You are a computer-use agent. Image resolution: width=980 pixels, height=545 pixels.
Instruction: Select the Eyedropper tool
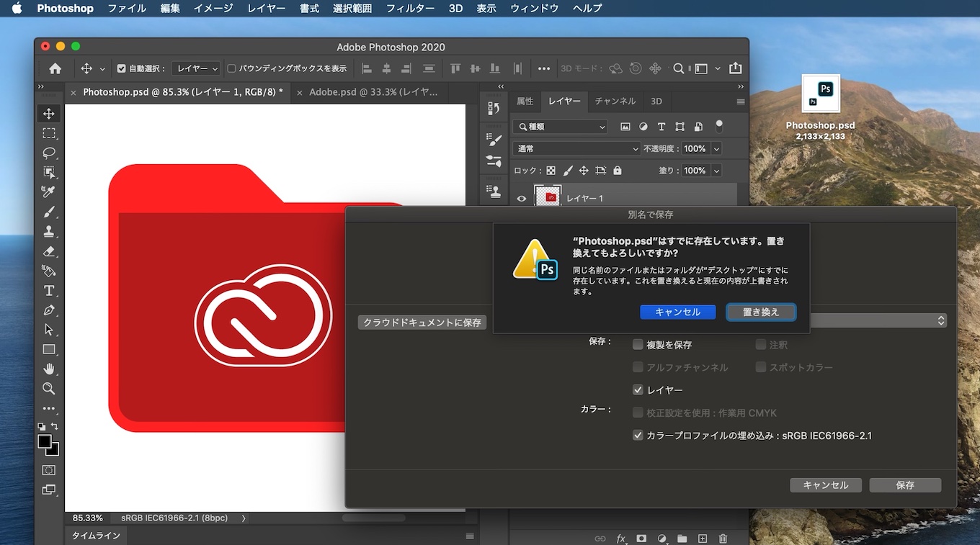click(x=49, y=192)
